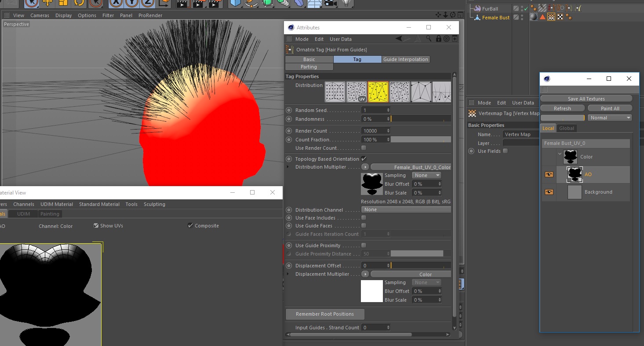Click the Save All Textures button
The image size is (644, 346).
point(586,99)
